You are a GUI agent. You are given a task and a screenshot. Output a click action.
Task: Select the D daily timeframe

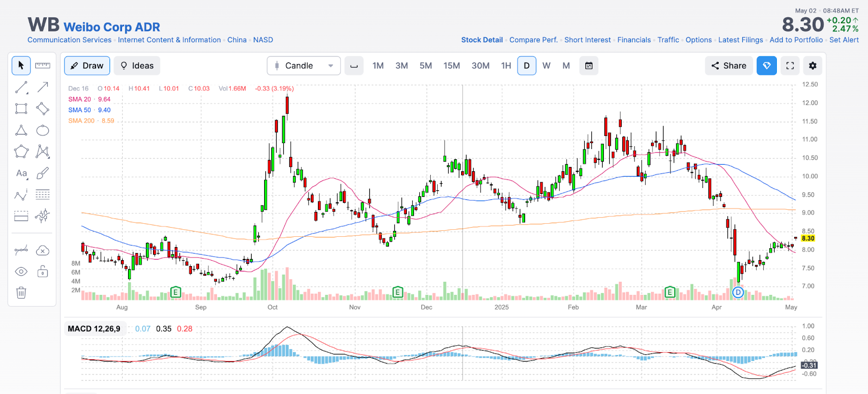(x=527, y=66)
